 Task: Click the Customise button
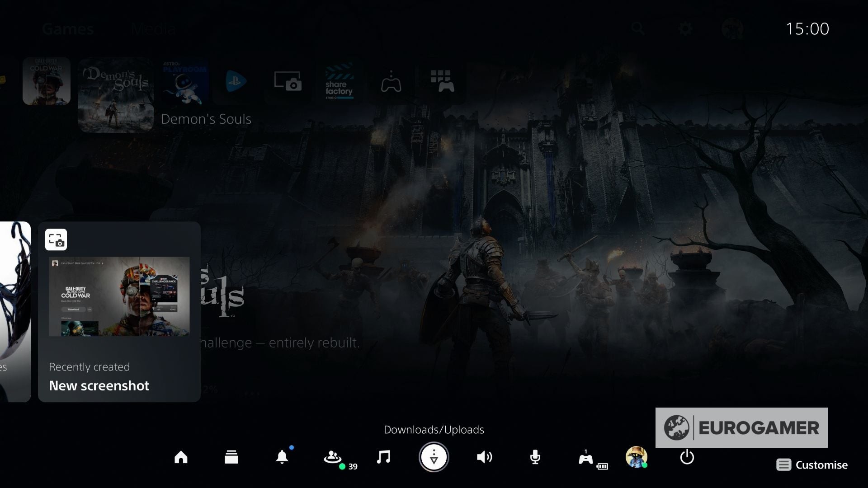pos(812,465)
